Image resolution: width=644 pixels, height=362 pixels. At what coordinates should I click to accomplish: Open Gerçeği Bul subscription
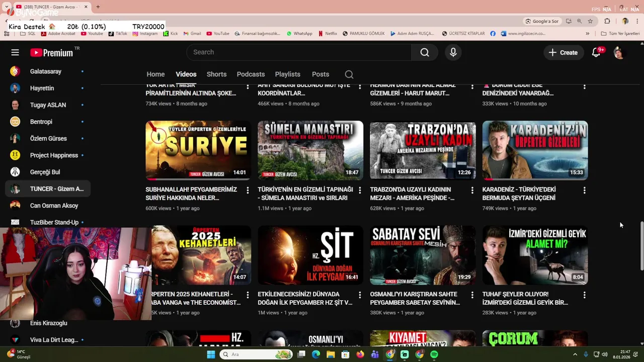tap(48, 172)
